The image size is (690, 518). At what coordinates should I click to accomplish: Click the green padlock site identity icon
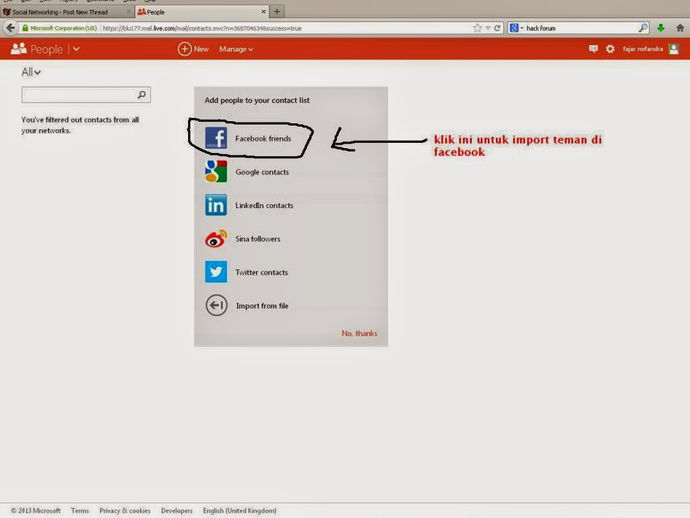coord(25,28)
